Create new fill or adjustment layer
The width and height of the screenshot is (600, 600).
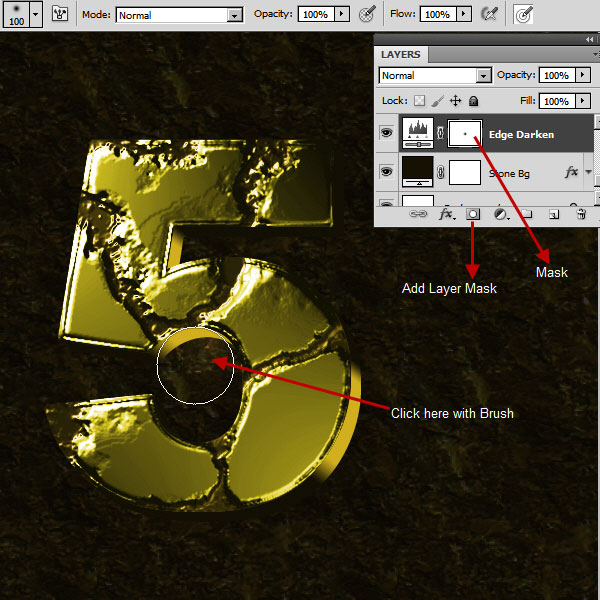click(501, 214)
